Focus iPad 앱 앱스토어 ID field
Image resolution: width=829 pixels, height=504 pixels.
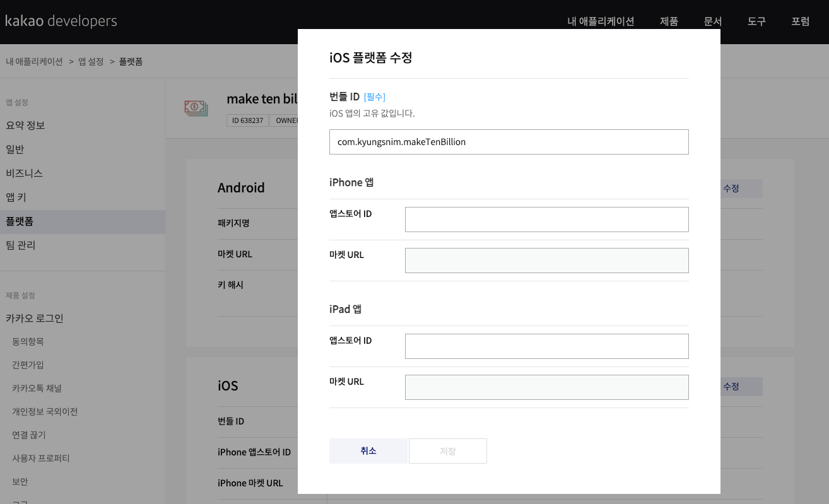547,346
